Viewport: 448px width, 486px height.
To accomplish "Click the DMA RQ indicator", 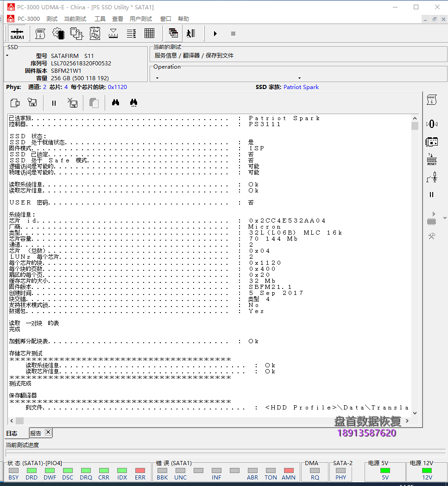I will 315,471.
